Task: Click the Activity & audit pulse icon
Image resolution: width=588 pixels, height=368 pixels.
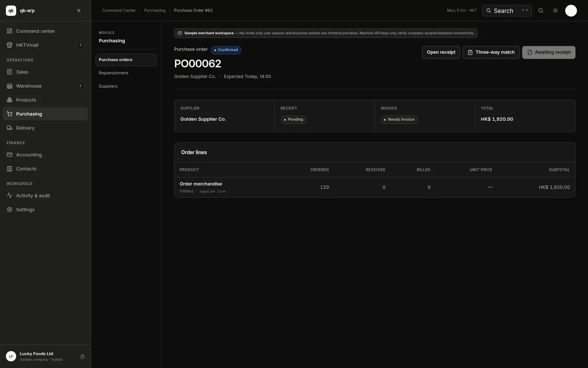Action: click(x=10, y=195)
